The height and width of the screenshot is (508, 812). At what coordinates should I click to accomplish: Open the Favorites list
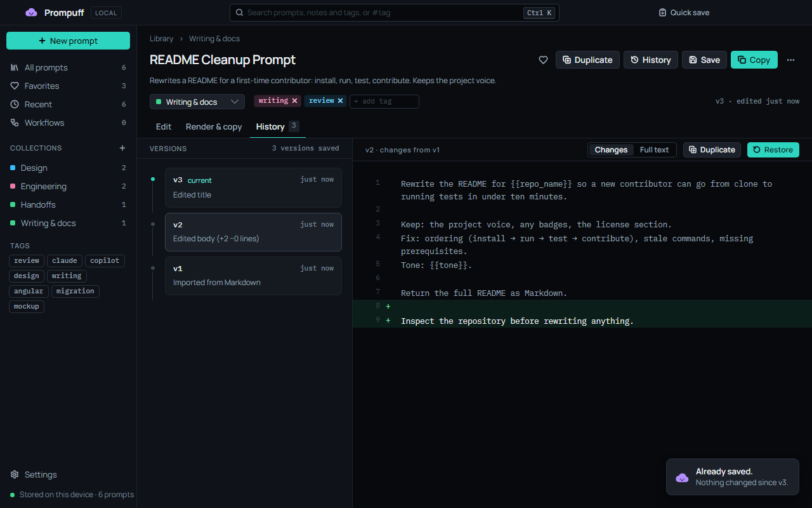click(68, 86)
